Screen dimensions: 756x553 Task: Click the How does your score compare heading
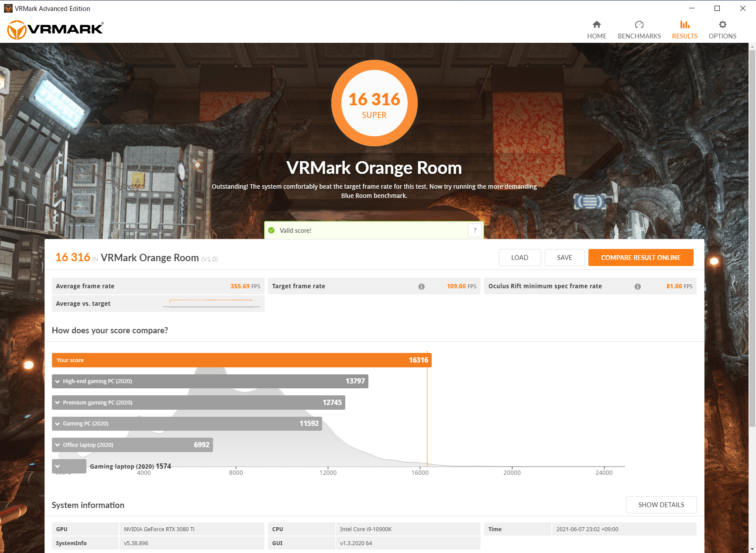tap(110, 331)
